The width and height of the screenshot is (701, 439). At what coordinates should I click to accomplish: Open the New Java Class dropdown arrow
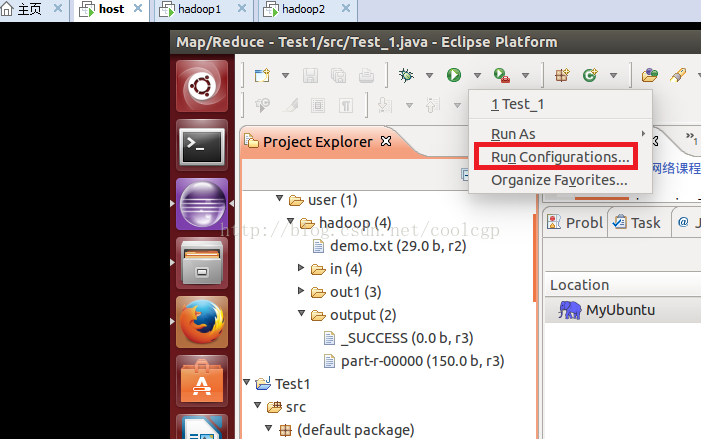[613, 75]
